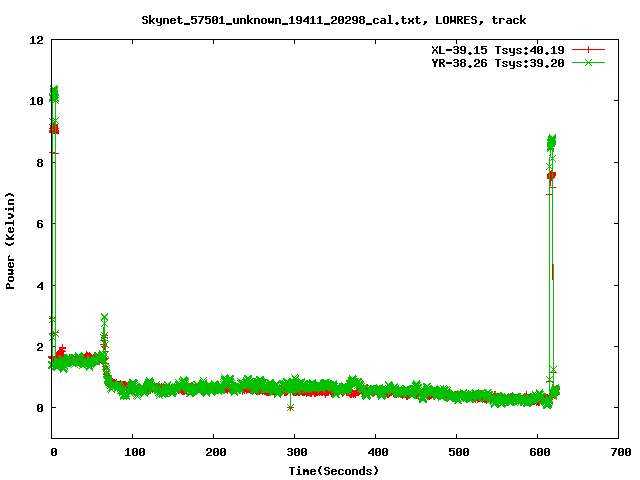Click x-axis tick label 300
The image size is (640, 480).
point(297,452)
